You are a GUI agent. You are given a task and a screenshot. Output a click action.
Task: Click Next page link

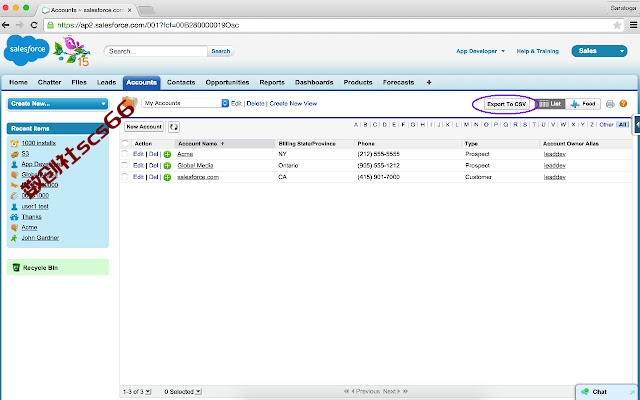tap(391, 391)
